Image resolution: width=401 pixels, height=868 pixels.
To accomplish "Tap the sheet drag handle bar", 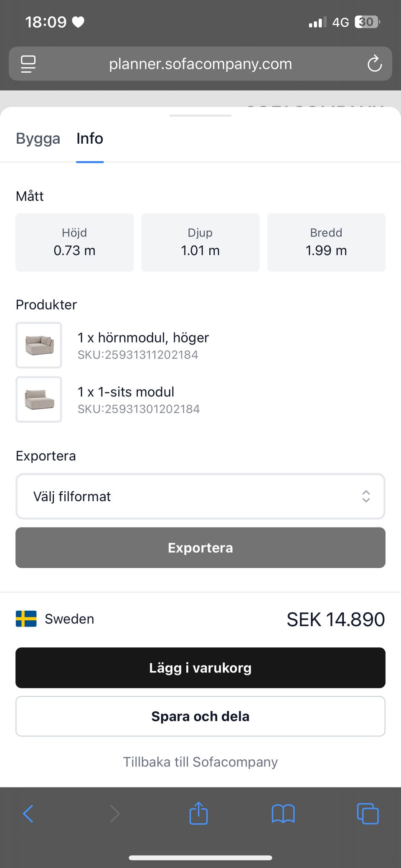I will 200,115.
